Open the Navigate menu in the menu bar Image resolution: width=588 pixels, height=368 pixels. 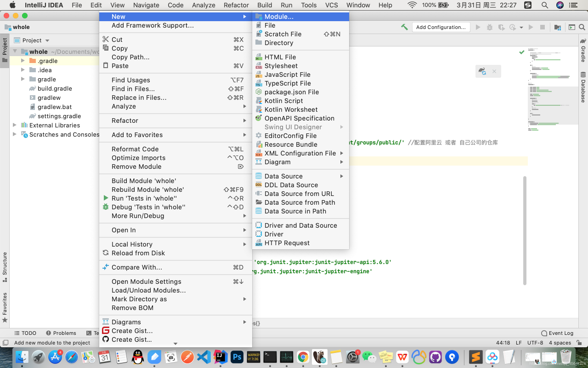(146, 5)
